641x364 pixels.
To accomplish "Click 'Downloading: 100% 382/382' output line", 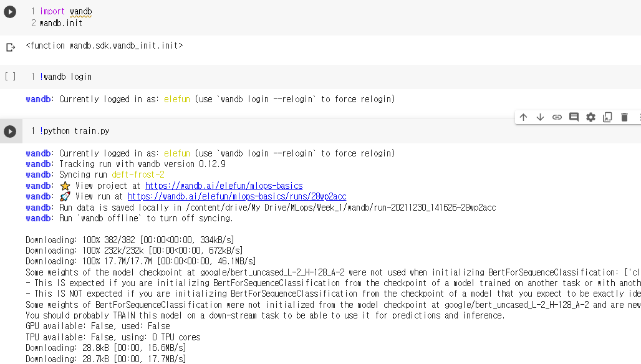I will pos(130,240).
